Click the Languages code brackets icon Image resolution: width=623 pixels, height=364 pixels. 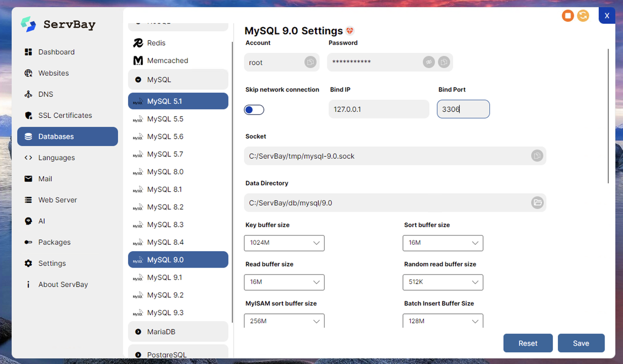coord(28,158)
